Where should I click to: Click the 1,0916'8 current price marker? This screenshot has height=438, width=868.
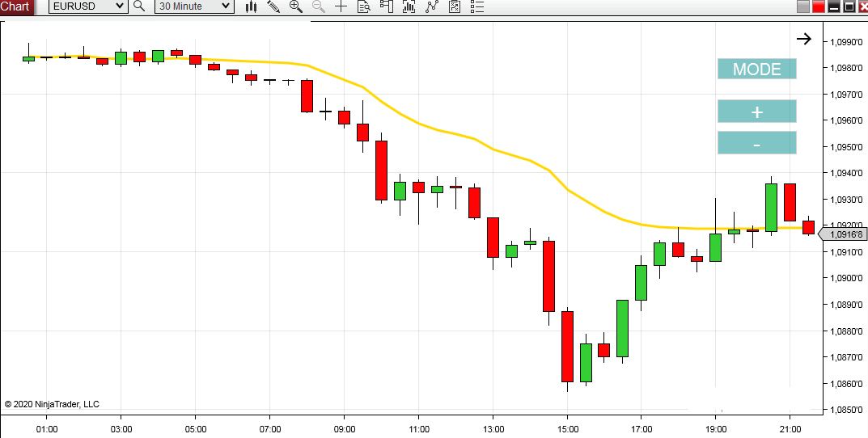(x=843, y=235)
